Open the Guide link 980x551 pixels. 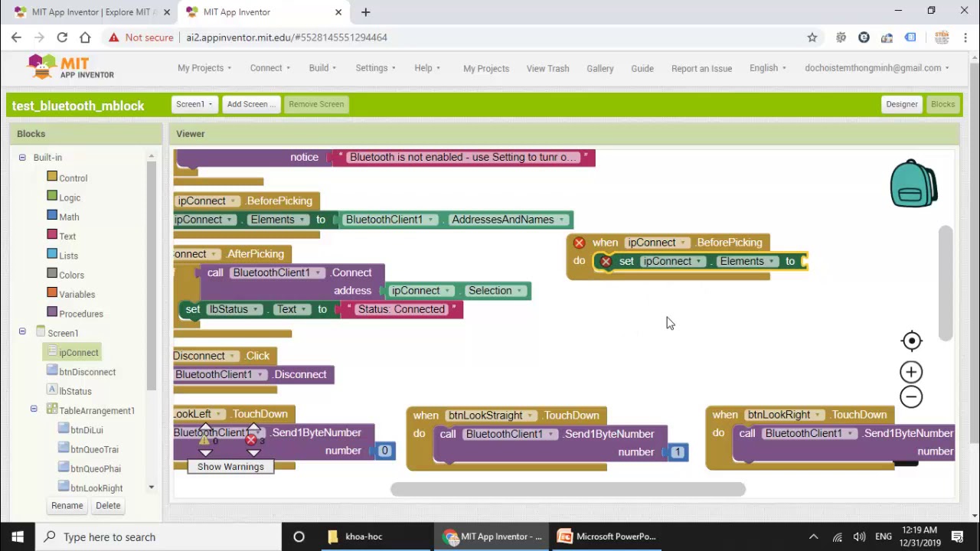[642, 68]
